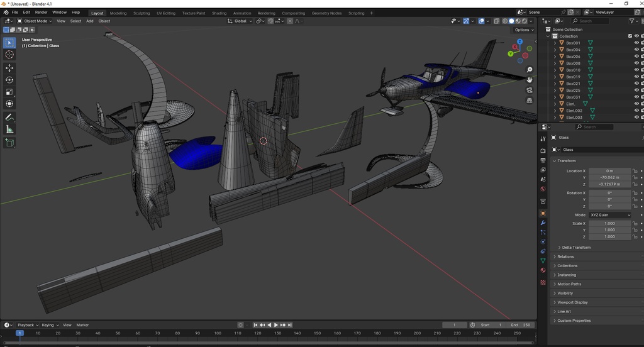Play the animation forward

coord(276,325)
